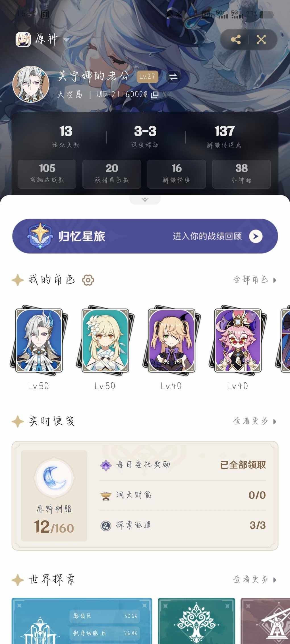Copy the UID using the copy icon
290x644 pixels.
(155, 95)
